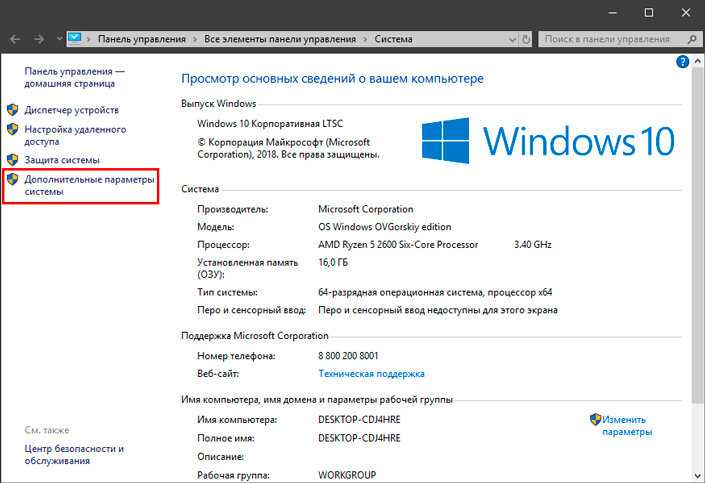
Task: Click 'Windows 10 Корпоративная LTSC' text
Action: coord(270,124)
